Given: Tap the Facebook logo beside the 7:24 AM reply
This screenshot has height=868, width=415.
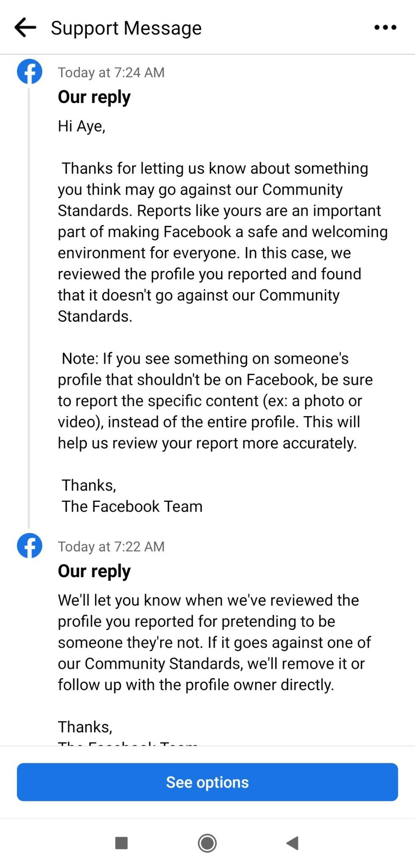Looking at the screenshot, I should click(29, 71).
